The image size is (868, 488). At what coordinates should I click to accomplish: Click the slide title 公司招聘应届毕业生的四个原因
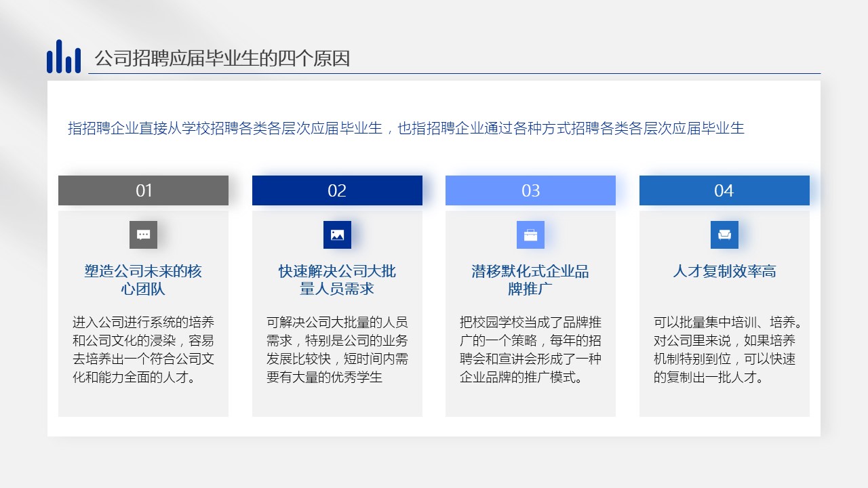(x=222, y=59)
